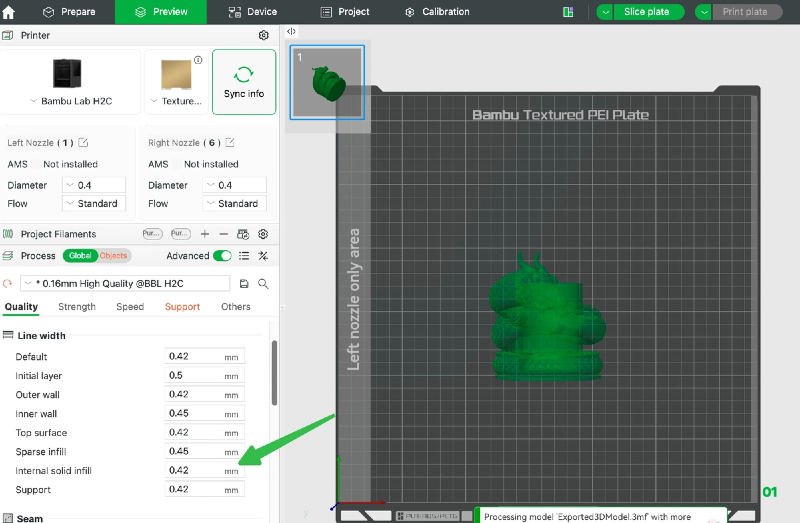Viewport: 800px width, 523px height.
Task: Open compare presets icon next to list
Action: (263, 256)
